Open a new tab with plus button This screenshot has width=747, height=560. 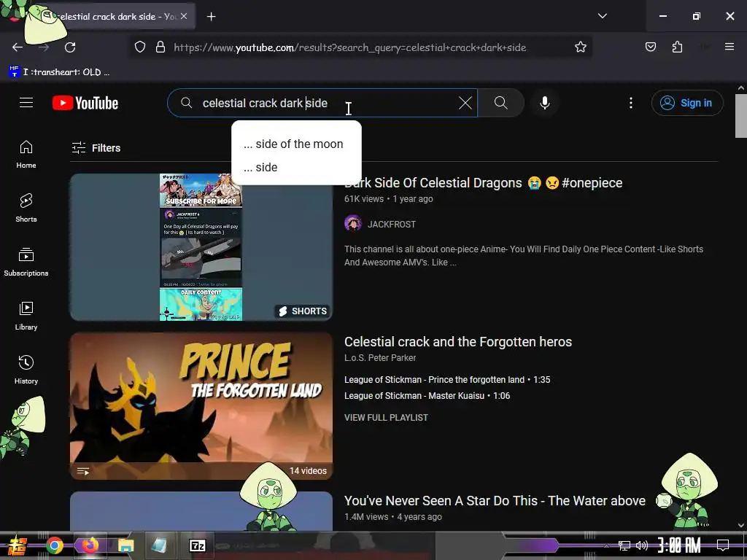(211, 17)
